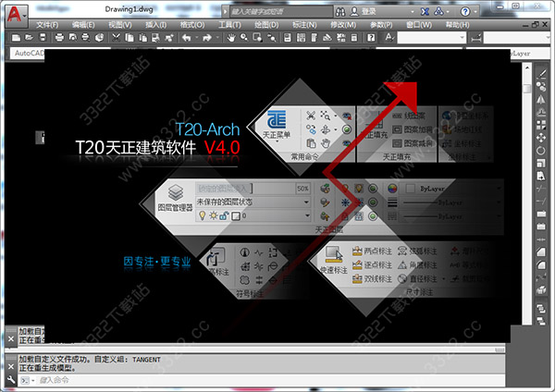Open the 文件(F) menu
555x392 pixels.
pos(47,25)
